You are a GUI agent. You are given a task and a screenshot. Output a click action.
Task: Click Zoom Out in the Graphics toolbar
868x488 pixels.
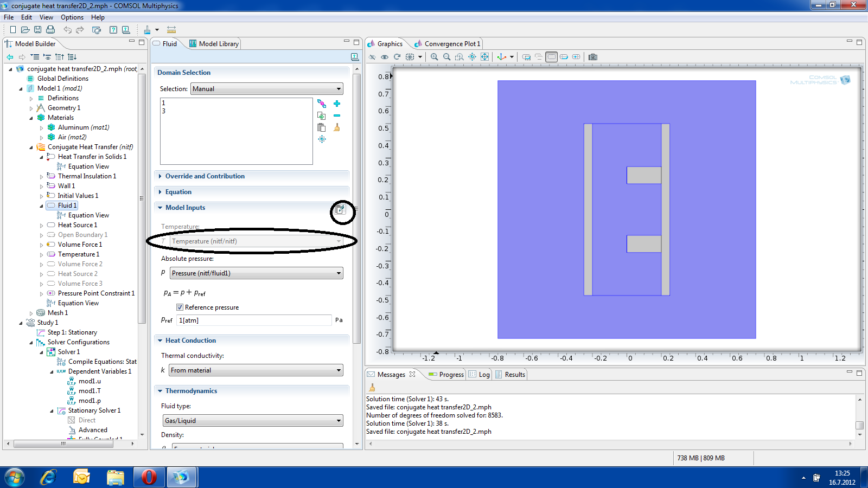click(447, 57)
